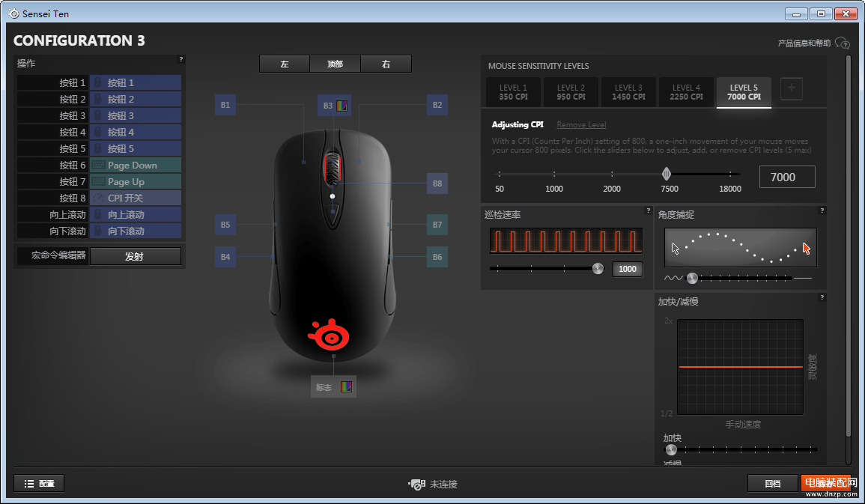865x504 pixels.
Task: Select the LEVEL 1 350 CPI tab
Action: 514,92
